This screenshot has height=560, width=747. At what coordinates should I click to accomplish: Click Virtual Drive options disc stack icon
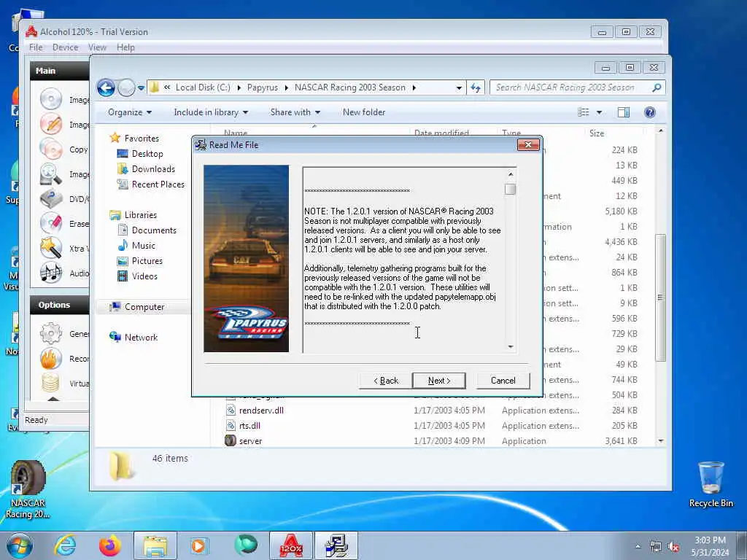click(x=51, y=383)
